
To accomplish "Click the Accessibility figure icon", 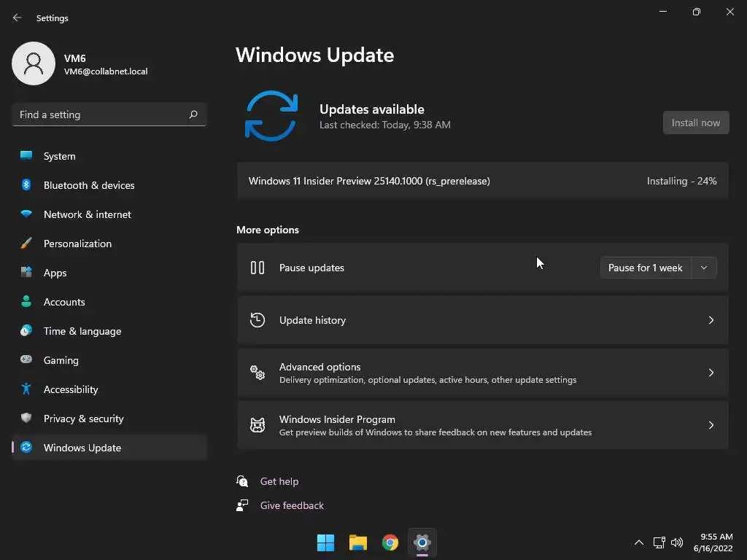I will pyautogui.click(x=26, y=389).
